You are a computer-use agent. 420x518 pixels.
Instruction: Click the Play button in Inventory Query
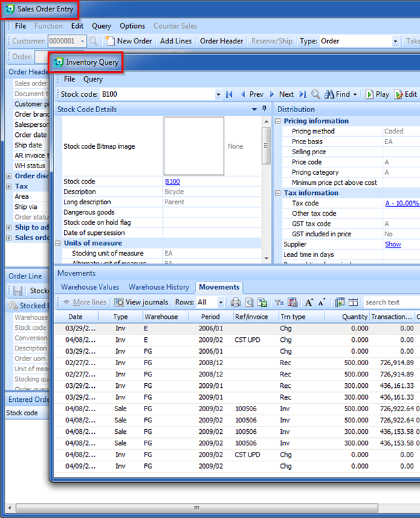point(377,95)
